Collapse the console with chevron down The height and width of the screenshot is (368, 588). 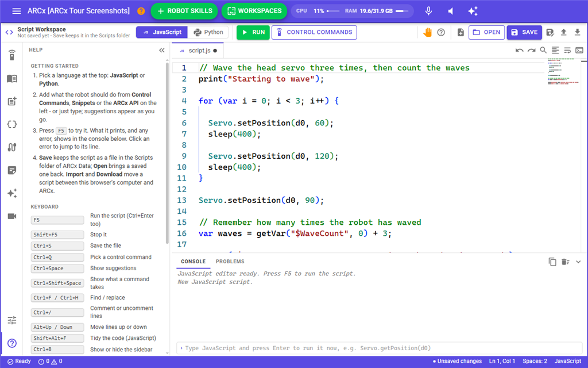pos(578,262)
